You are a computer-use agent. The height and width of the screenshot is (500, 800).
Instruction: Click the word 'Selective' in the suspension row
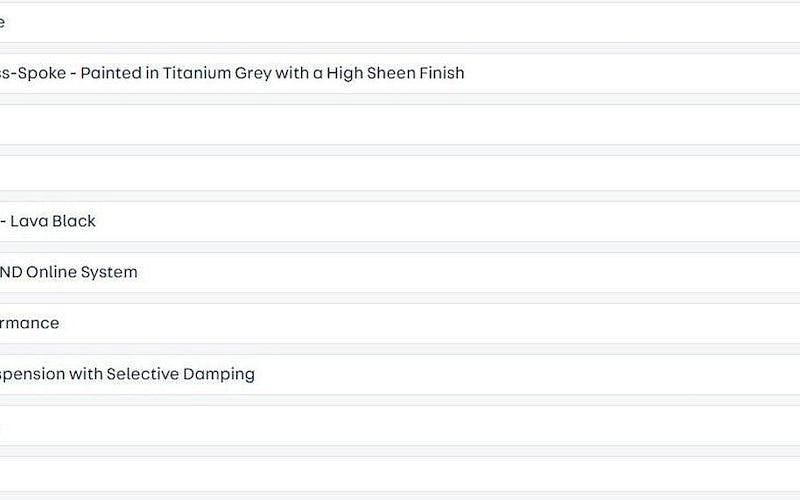tap(144, 374)
